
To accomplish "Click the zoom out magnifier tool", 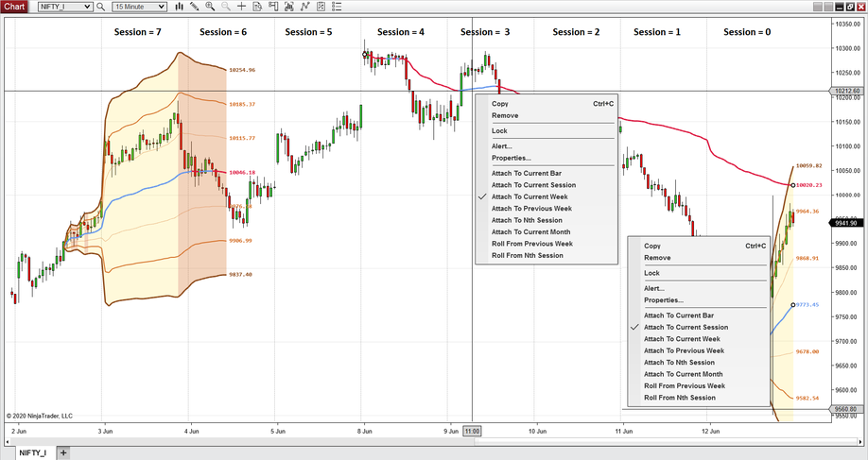I will click(x=226, y=7).
